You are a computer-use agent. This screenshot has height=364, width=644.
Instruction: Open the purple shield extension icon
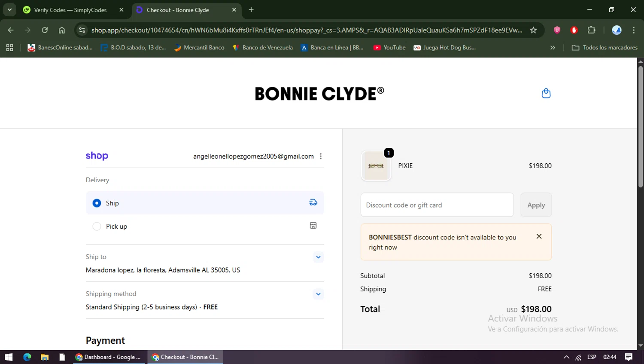click(557, 30)
